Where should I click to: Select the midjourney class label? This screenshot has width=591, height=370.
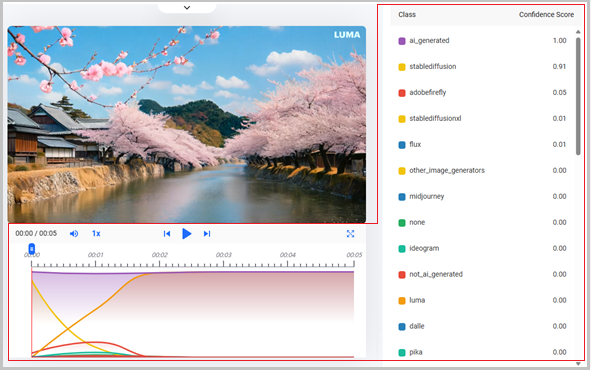tap(427, 196)
